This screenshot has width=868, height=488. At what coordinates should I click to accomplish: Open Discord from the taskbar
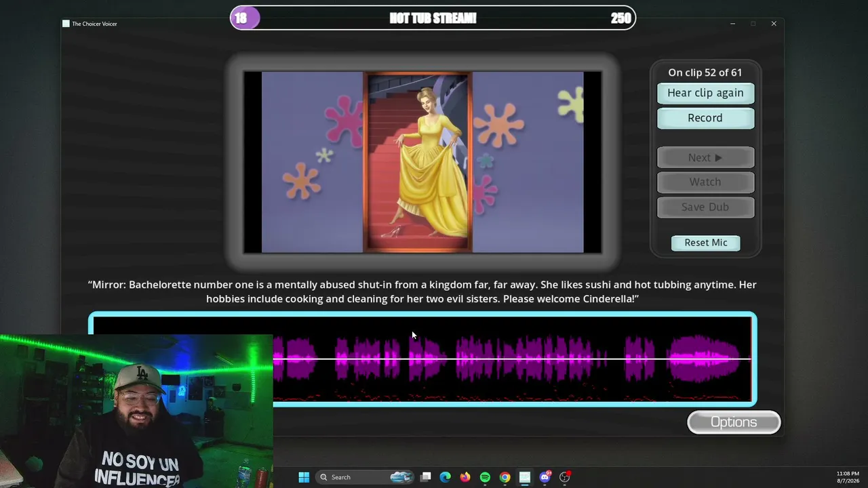(545, 477)
